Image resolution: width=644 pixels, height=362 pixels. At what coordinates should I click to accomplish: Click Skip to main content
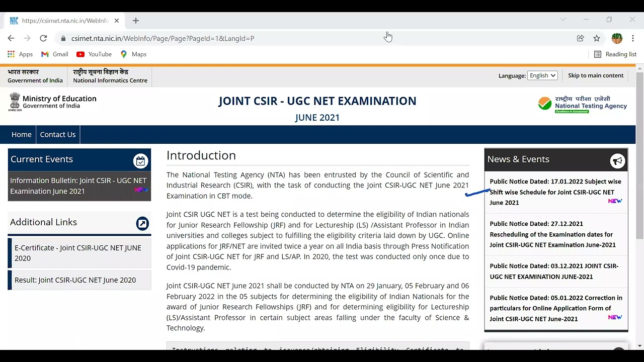click(x=596, y=75)
